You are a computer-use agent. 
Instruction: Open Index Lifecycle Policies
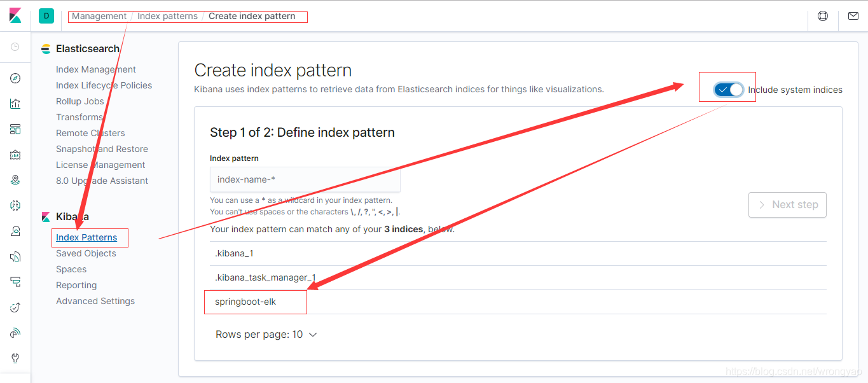pos(104,85)
